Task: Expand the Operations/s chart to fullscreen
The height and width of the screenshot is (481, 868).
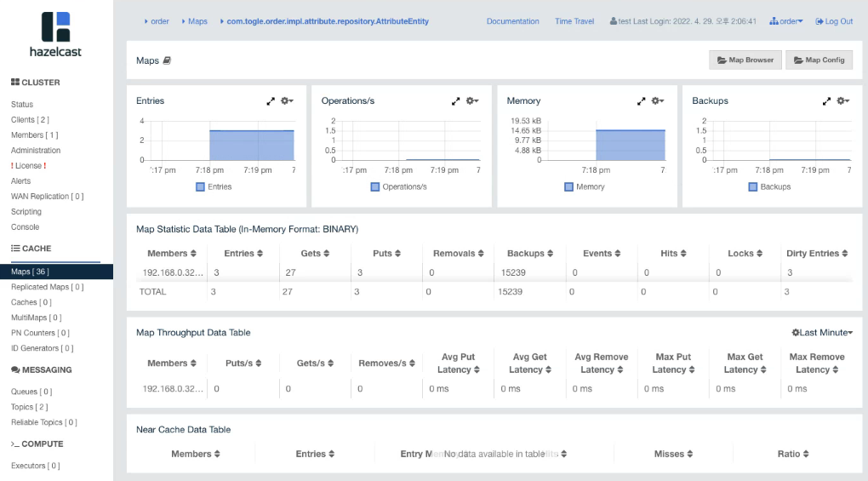Action: click(x=455, y=101)
